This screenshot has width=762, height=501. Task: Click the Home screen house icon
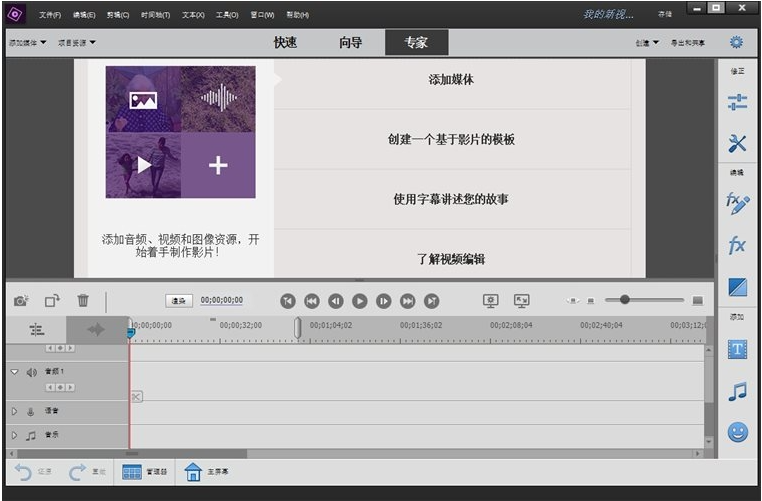(193, 471)
